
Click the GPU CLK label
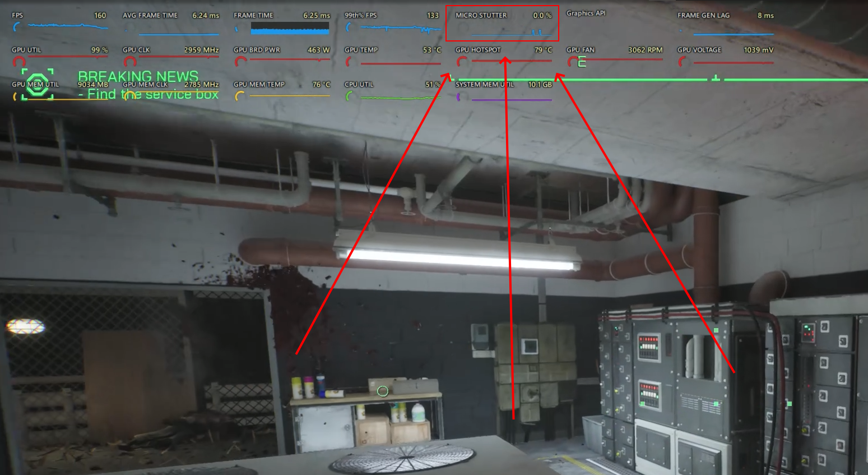pos(136,50)
